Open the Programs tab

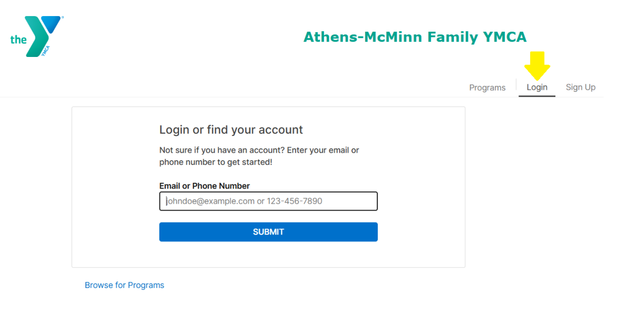coord(487,88)
